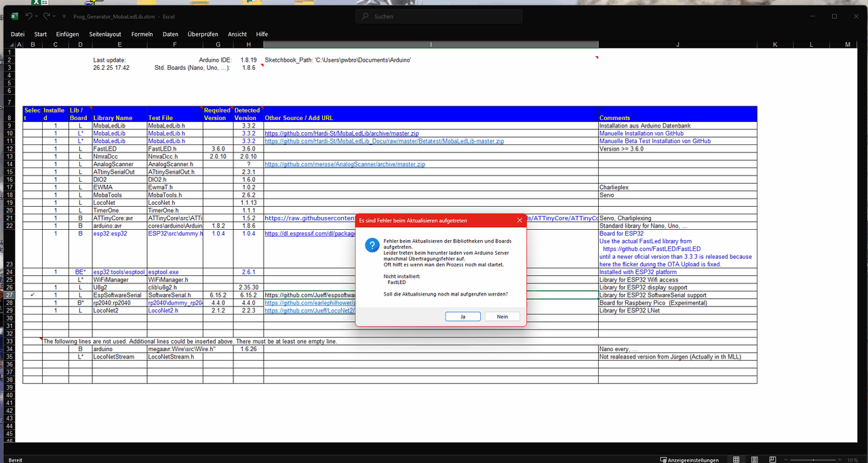
Task: Click the Excel logo icon in title bar
Action: tap(14, 16)
